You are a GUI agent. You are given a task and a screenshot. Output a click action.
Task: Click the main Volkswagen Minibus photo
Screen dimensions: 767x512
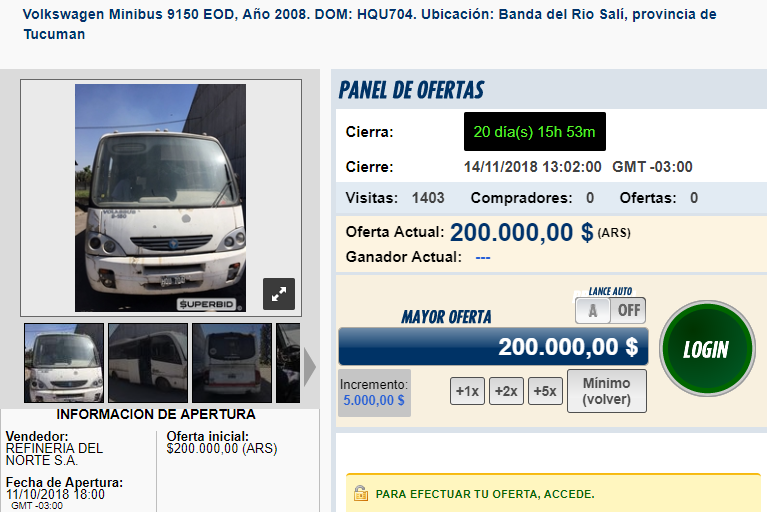click(x=160, y=198)
